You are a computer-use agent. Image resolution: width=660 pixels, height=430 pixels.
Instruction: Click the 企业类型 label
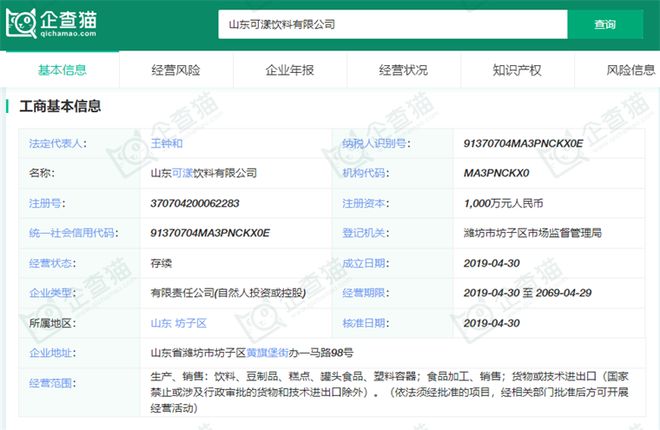click(52, 293)
